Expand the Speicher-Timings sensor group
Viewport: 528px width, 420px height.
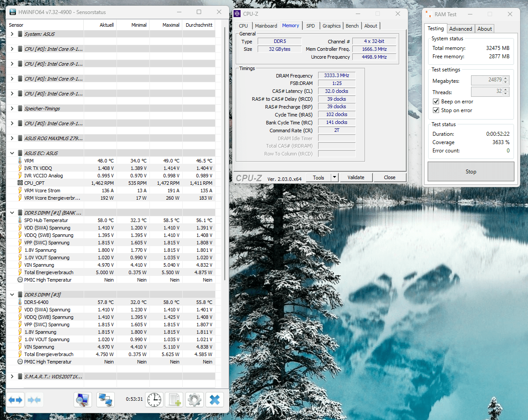[x=12, y=109]
